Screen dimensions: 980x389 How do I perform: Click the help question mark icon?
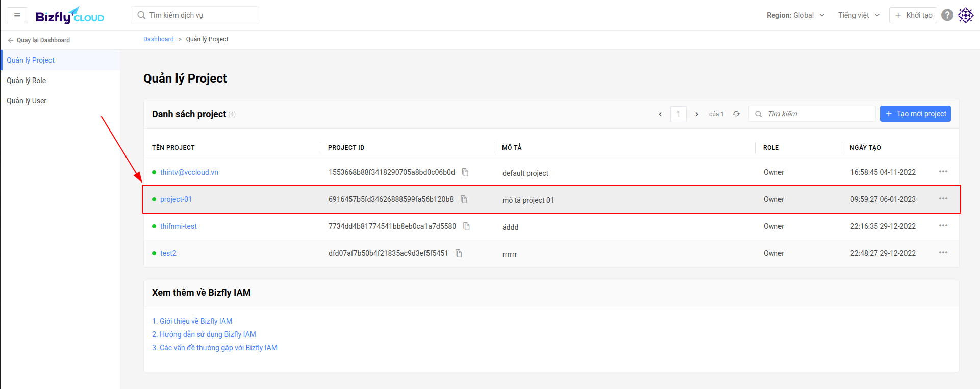click(x=947, y=15)
